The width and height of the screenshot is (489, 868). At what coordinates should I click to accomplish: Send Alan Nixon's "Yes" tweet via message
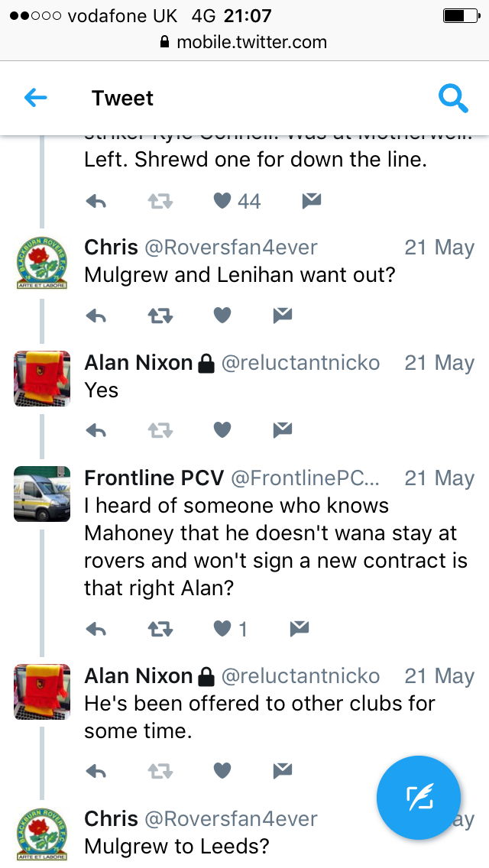[x=283, y=430]
